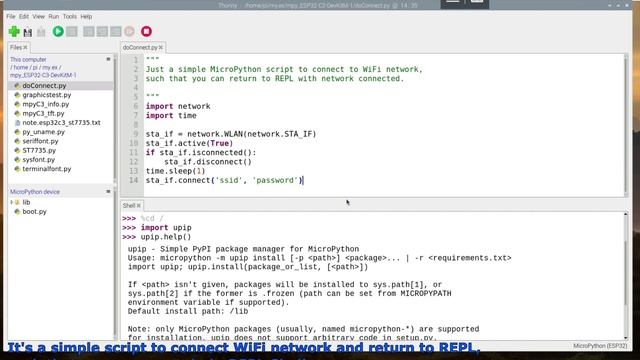Screen dimensions: 640x360
Task: Go to the pi folder in the path
Action: click(x=35, y=67)
